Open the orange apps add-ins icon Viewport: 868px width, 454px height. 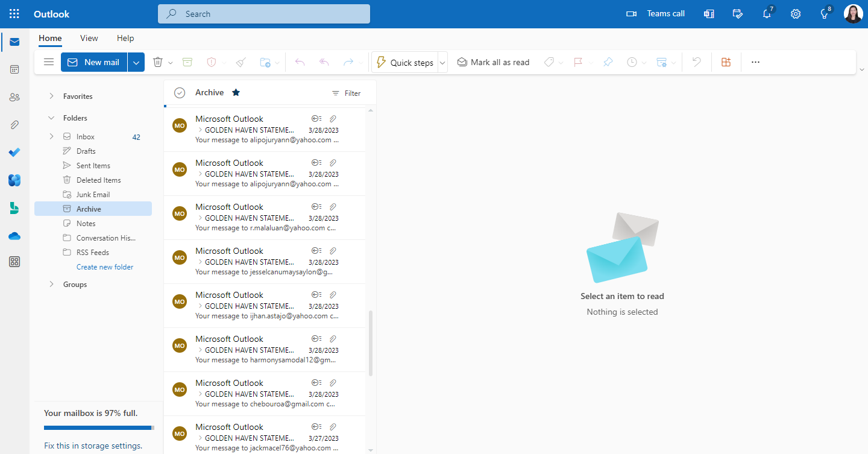pos(726,62)
